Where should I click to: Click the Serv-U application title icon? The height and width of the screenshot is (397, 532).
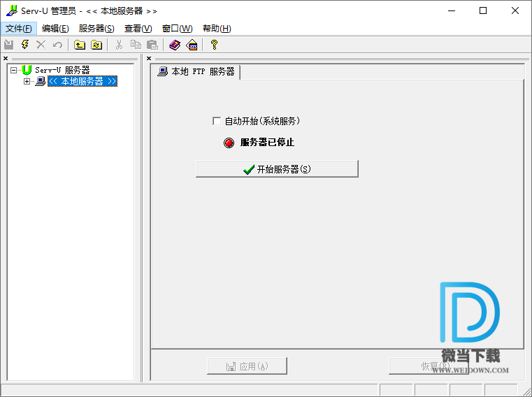click(x=12, y=11)
